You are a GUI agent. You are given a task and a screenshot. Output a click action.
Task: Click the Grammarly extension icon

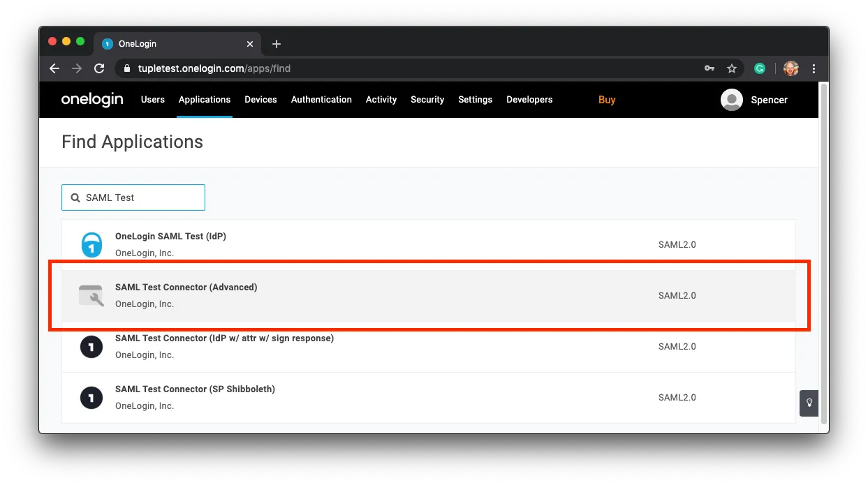pos(760,68)
